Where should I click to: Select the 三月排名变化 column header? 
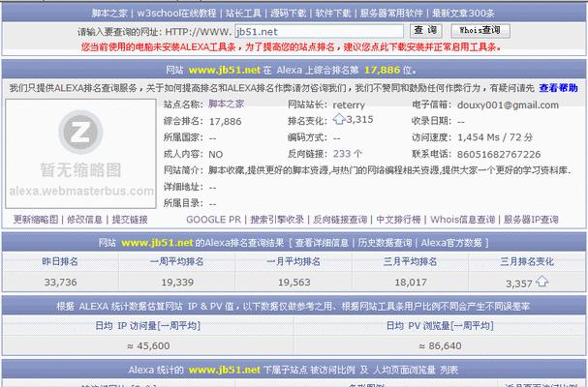coord(527,261)
